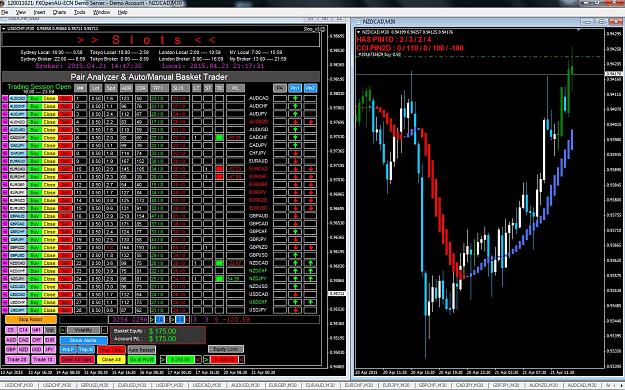Open the Tools menu

(80, 12)
